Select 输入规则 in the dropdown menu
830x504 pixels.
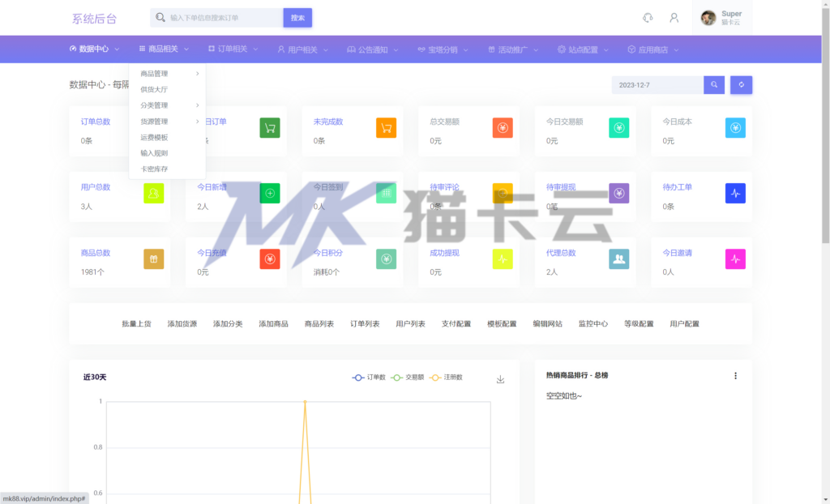[167, 153]
